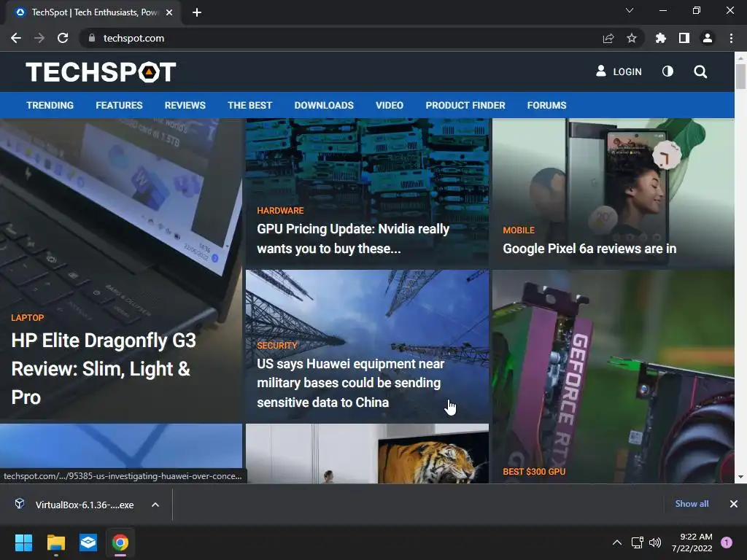747x560 pixels.
Task: Bookmark this page with the star icon
Action: click(x=632, y=38)
